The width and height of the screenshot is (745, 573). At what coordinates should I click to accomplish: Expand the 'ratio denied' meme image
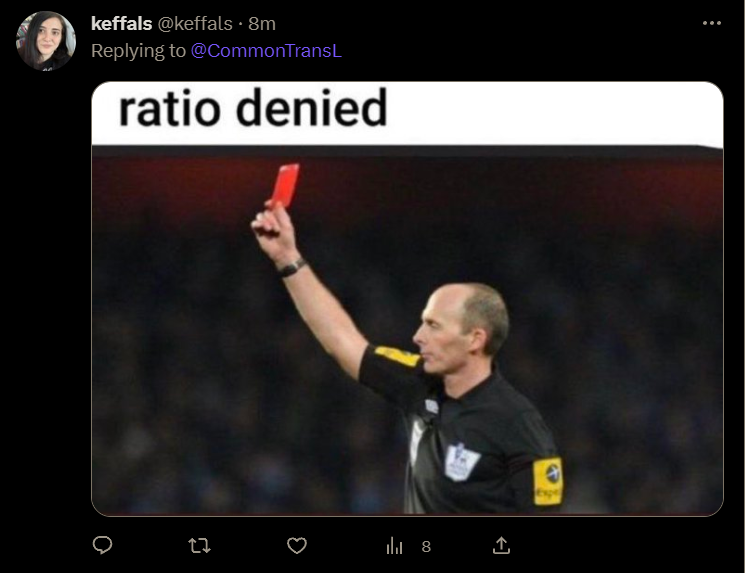coord(407,298)
